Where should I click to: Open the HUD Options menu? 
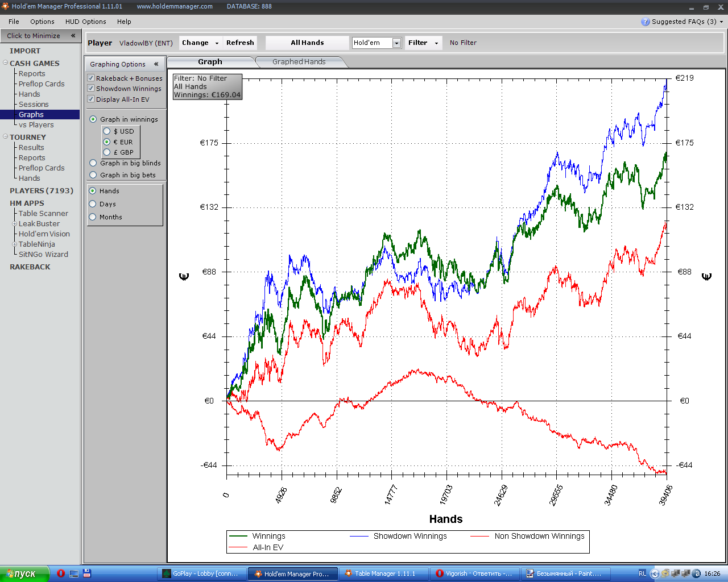point(85,22)
